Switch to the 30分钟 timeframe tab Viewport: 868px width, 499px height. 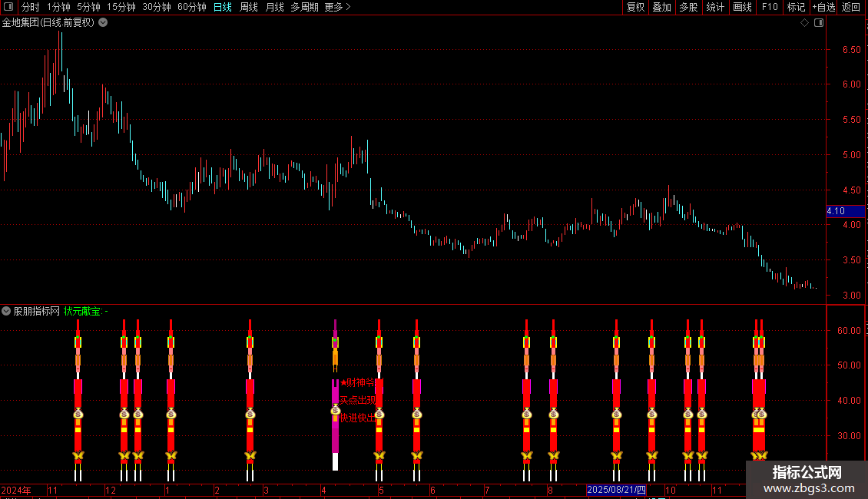pos(157,7)
